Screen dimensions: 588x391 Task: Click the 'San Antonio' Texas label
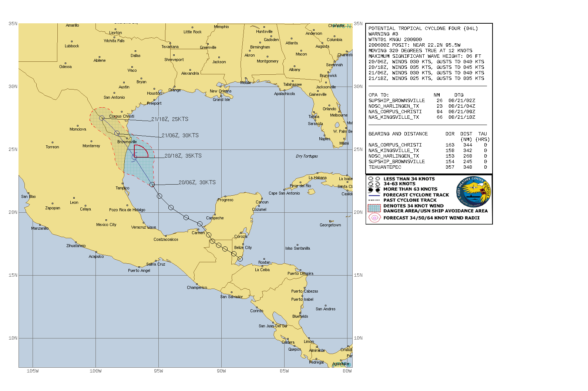click(114, 97)
